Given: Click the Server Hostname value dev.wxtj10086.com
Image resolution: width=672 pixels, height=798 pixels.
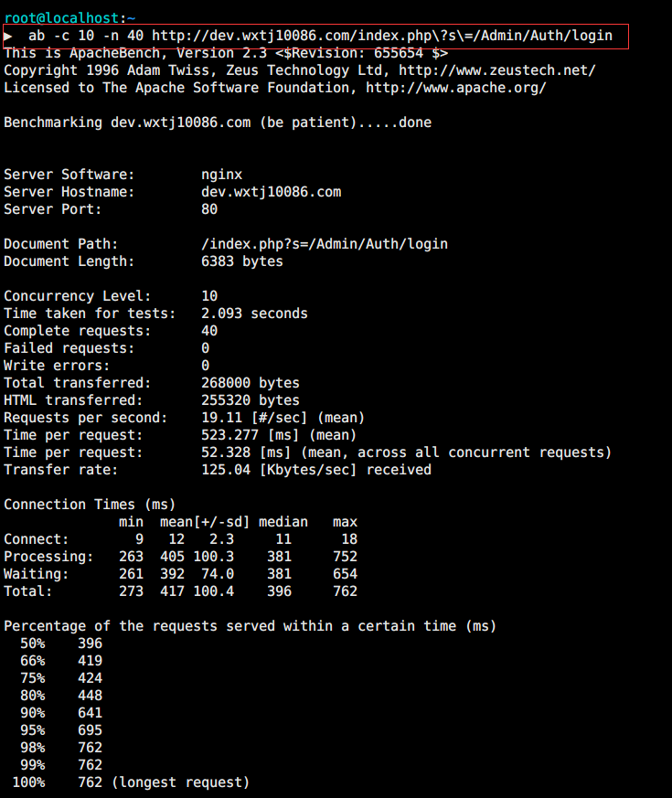Looking at the screenshot, I should coord(271,192).
